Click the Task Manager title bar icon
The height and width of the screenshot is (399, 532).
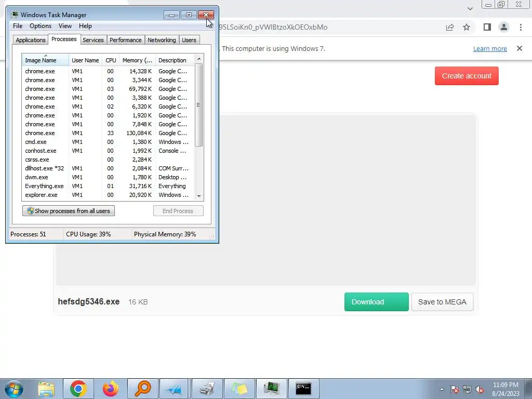(15, 15)
